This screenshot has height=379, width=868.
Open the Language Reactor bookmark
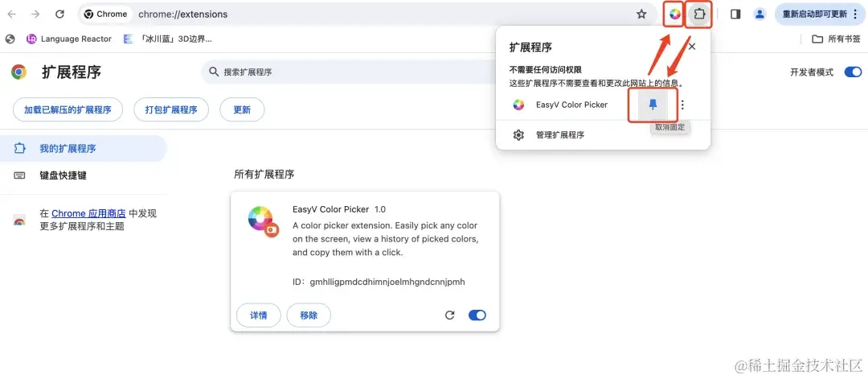tap(68, 39)
